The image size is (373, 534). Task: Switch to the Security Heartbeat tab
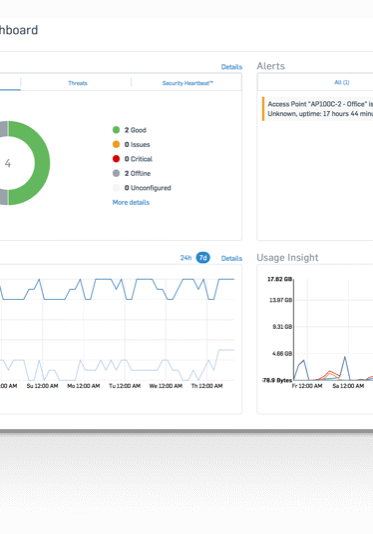(188, 83)
